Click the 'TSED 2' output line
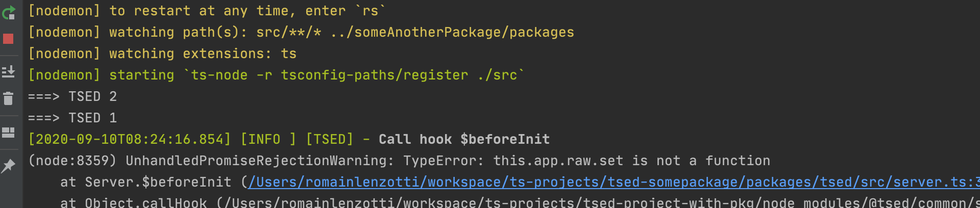The image size is (980, 208). 72,96
